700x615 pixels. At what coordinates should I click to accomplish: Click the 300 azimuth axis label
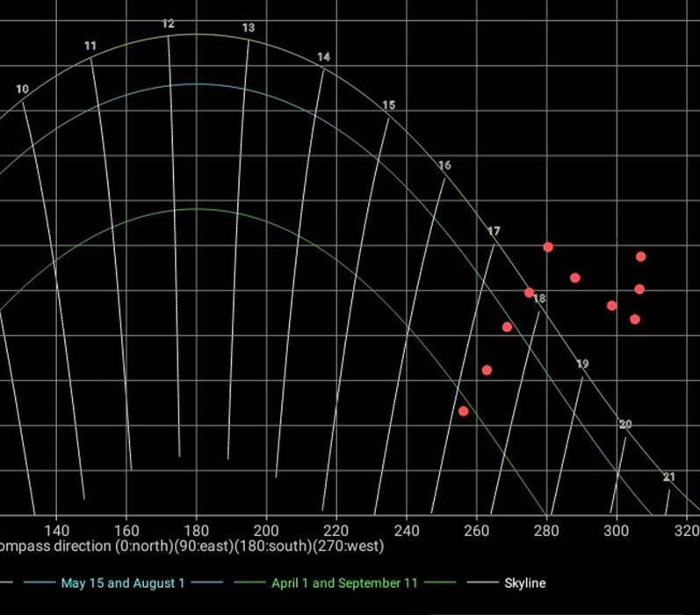[x=617, y=530]
